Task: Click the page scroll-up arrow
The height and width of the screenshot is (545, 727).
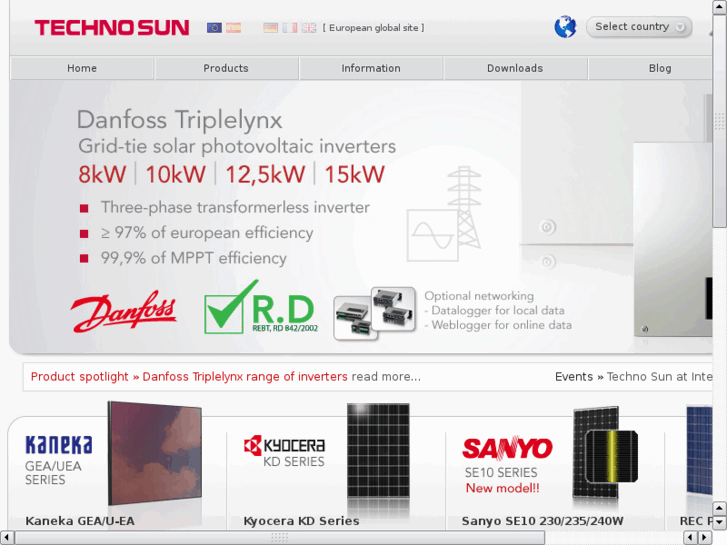Action: pos(720,6)
